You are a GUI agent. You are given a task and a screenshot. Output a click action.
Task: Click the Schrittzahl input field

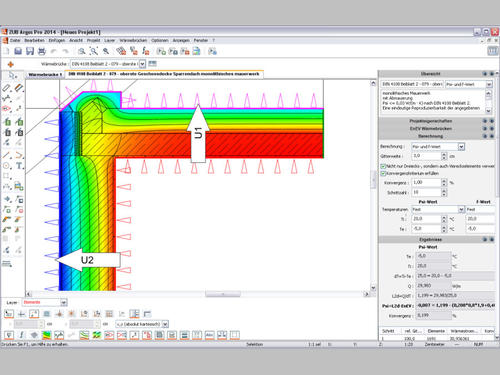tap(426, 192)
